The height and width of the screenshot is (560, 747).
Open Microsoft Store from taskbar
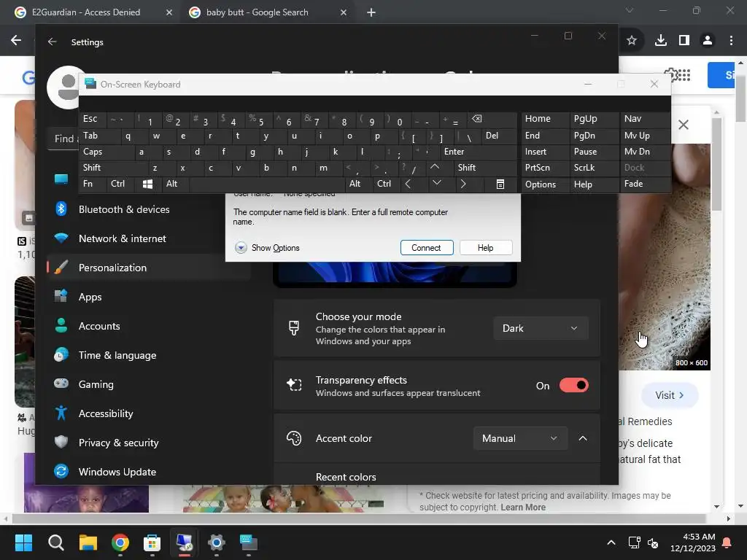click(152, 542)
